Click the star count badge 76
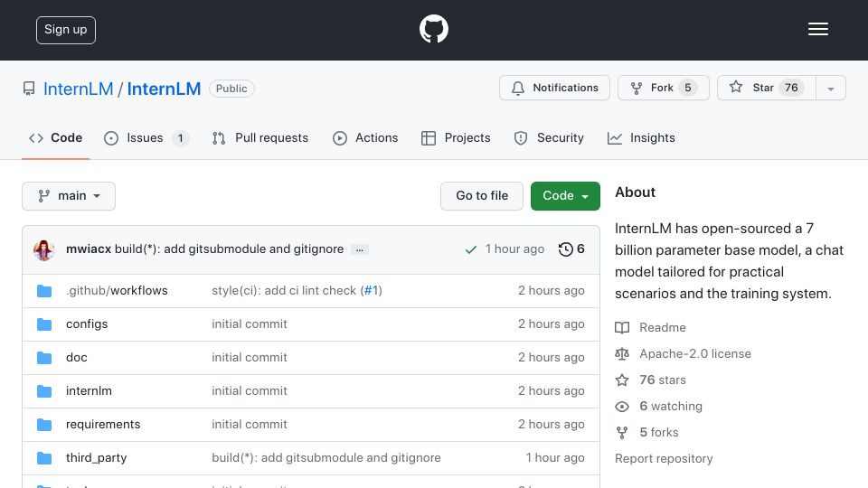Screen dimensions: 868x488 click(791, 88)
